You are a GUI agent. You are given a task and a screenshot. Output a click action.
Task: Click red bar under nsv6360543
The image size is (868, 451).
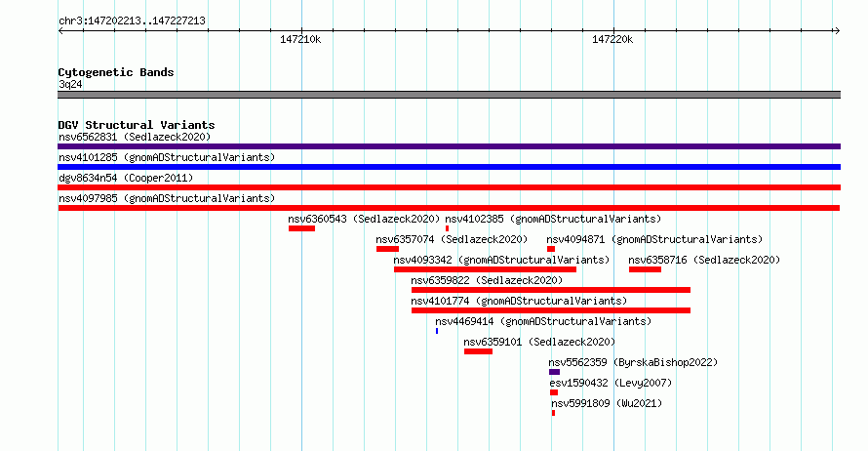click(301, 228)
